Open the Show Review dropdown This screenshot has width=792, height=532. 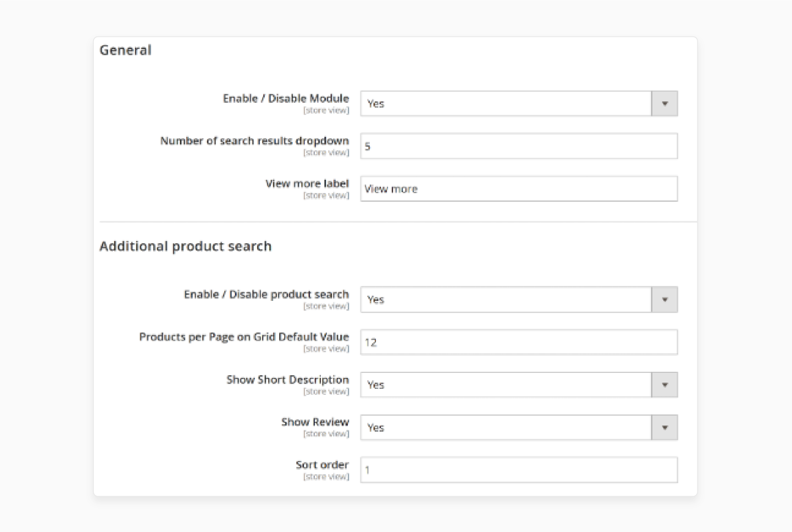[519, 427]
